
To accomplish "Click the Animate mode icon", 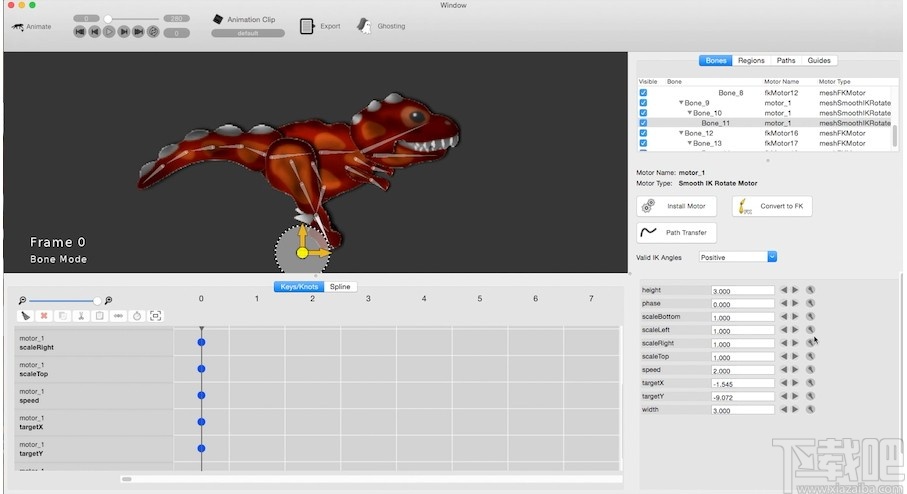I will [x=17, y=27].
